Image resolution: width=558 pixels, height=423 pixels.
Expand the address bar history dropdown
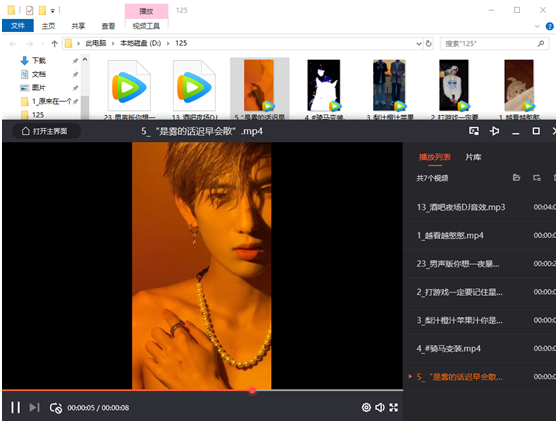coord(419,43)
